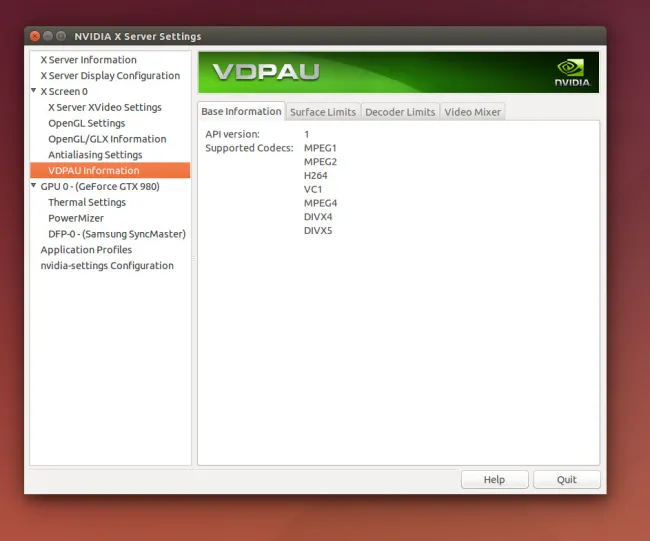Show OpenGL/GLX Information
Image resolution: width=650 pixels, height=541 pixels.
click(107, 139)
